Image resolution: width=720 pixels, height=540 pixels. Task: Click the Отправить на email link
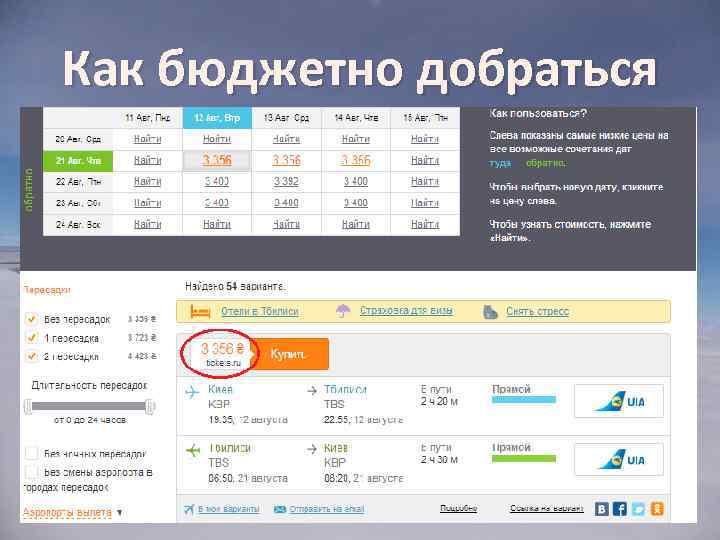pyautogui.click(x=327, y=509)
